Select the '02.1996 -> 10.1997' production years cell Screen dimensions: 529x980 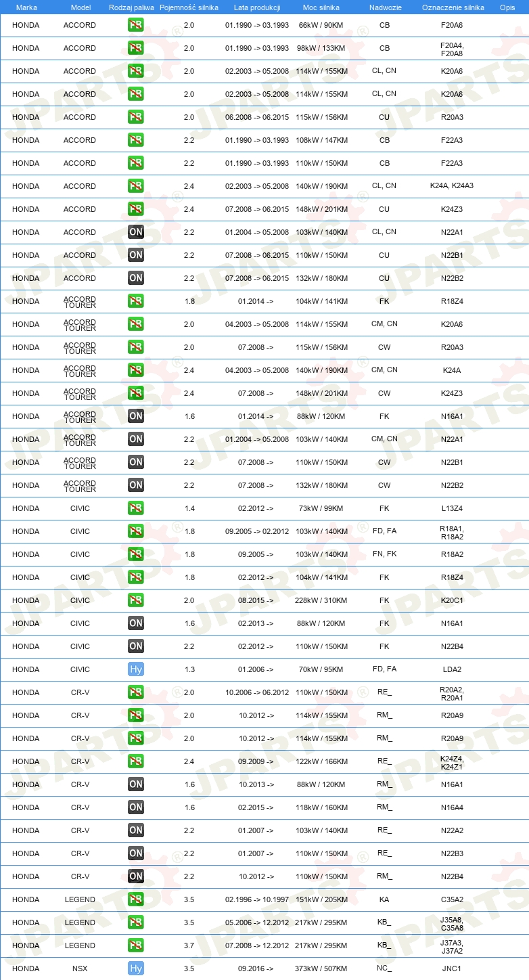tap(257, 899)
